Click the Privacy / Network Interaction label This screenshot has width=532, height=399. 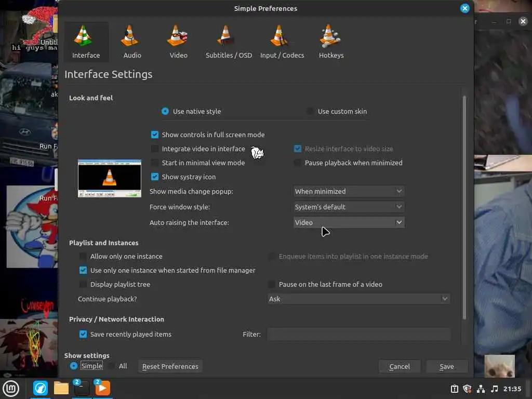[116, 320]
